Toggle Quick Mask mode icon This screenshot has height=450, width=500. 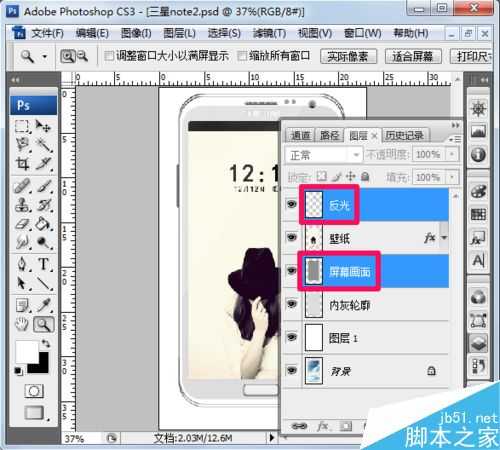34,391
